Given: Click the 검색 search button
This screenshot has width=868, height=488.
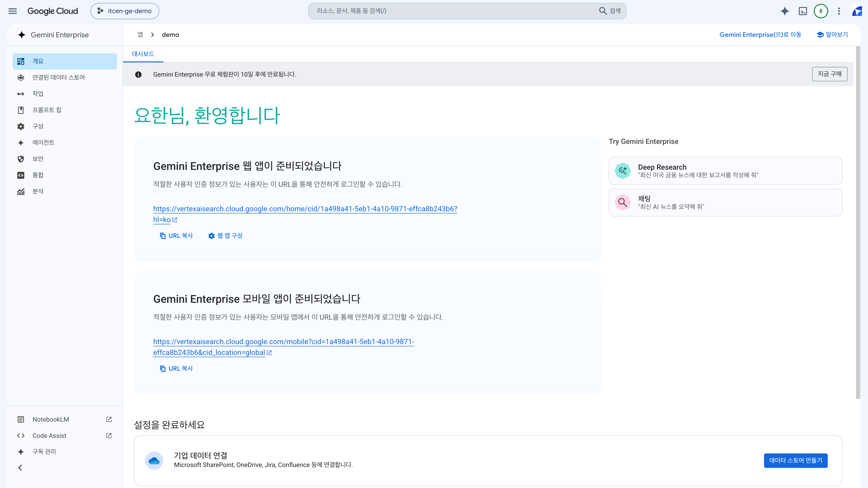Looking at the screenshot, I should pos(610,11).
